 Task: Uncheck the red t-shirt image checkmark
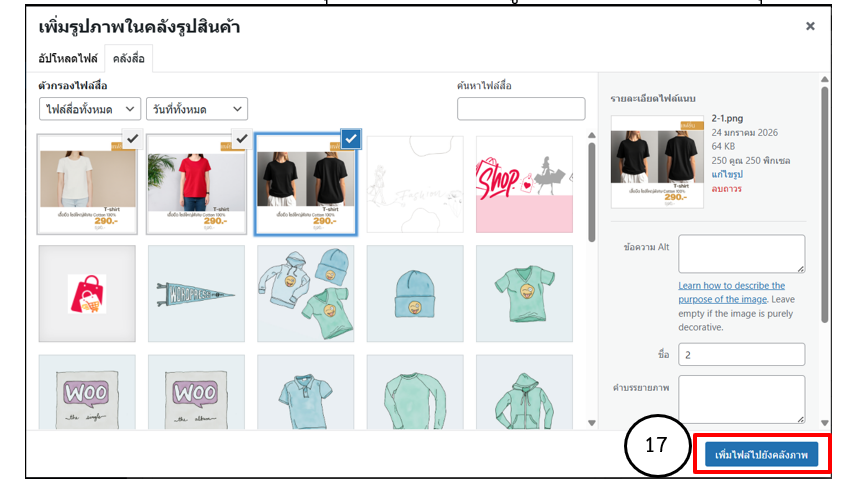[241, 139]
